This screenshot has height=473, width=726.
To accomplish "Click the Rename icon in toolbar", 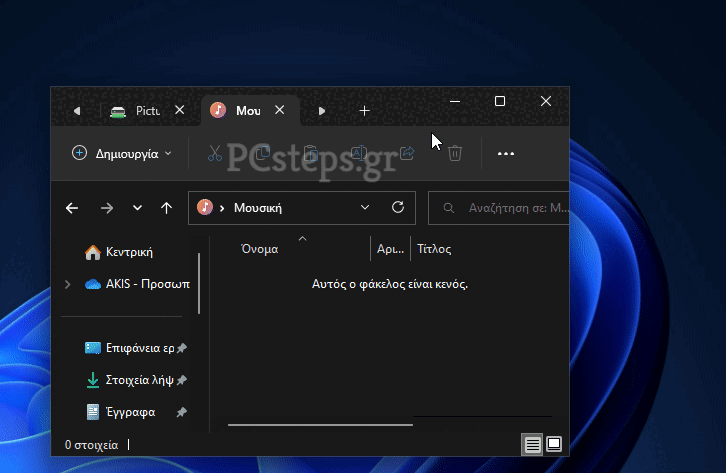I will point(359,153).
